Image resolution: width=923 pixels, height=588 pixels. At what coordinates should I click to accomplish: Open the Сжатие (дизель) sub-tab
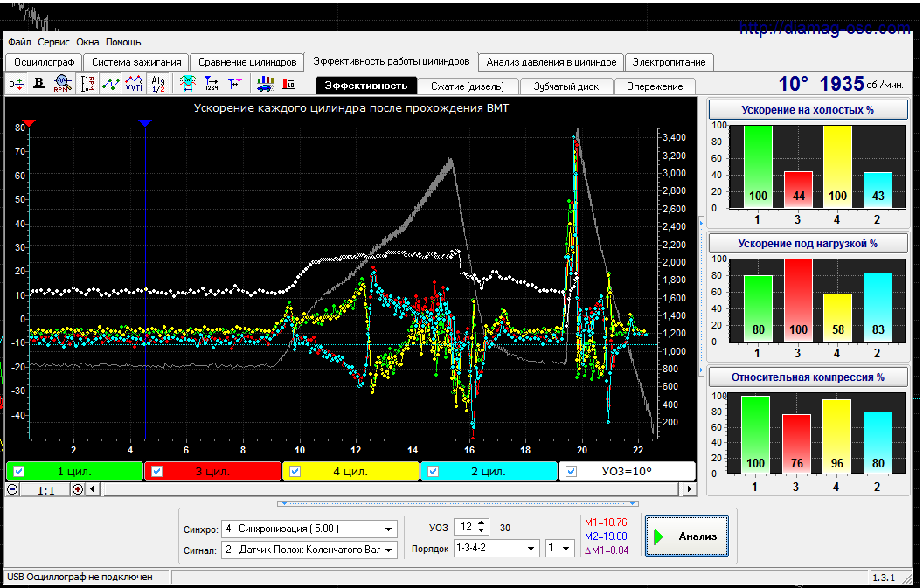[468, 86]
